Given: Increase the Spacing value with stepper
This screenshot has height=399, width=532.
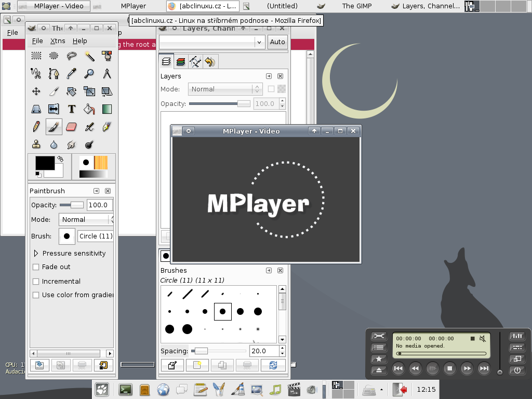Looking at the screenshot, I should coord(282,348).
